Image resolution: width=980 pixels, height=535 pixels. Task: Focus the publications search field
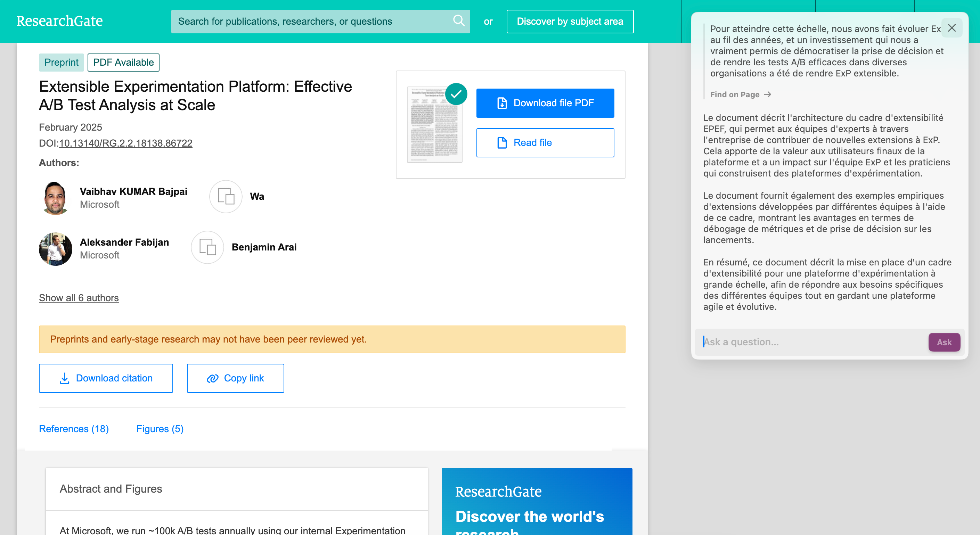(x=320, y=21)
